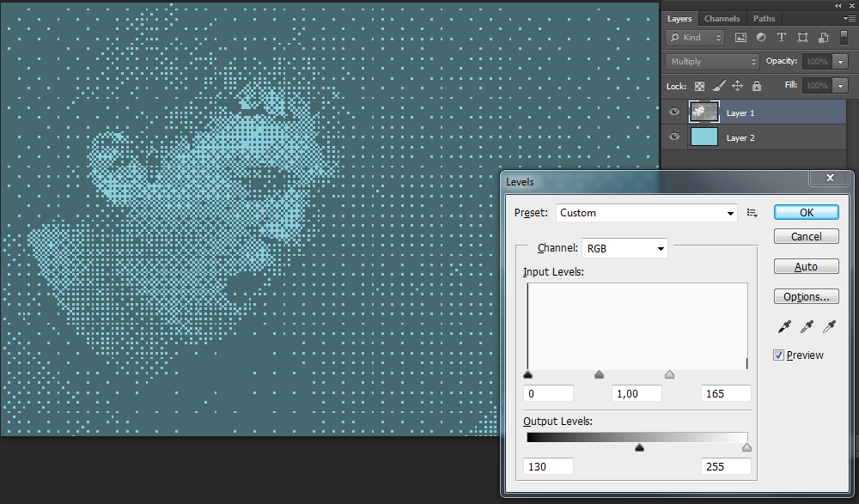This screenshot has width=859, height=504.
Task: Hide Layer 1 with eye icon
Action: [673, 112]
